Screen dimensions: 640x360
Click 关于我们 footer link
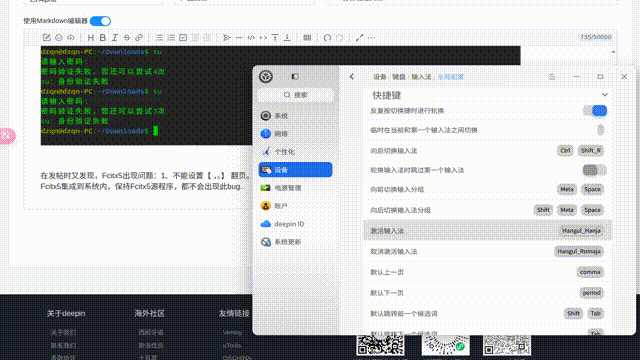tap(63, 333)
